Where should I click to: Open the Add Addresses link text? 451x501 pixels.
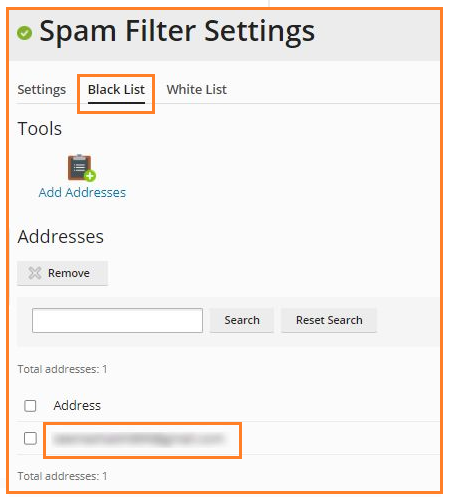tap(82, 193)
